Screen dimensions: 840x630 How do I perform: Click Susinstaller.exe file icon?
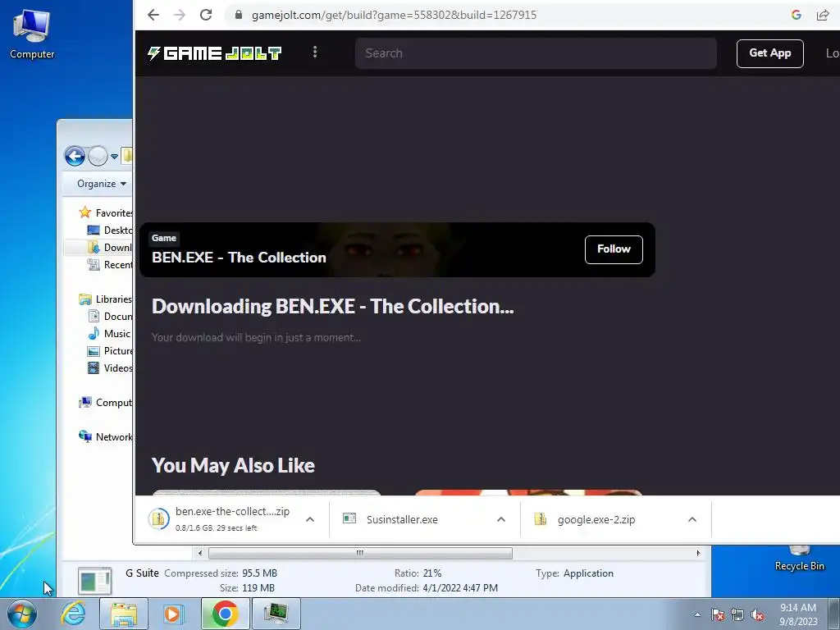point(349,518)
